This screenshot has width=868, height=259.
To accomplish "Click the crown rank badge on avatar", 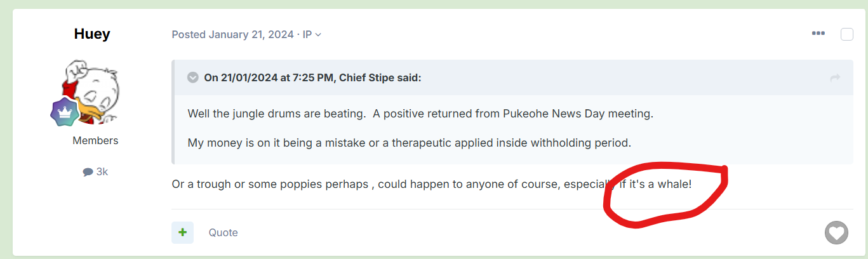I will 65,112.
